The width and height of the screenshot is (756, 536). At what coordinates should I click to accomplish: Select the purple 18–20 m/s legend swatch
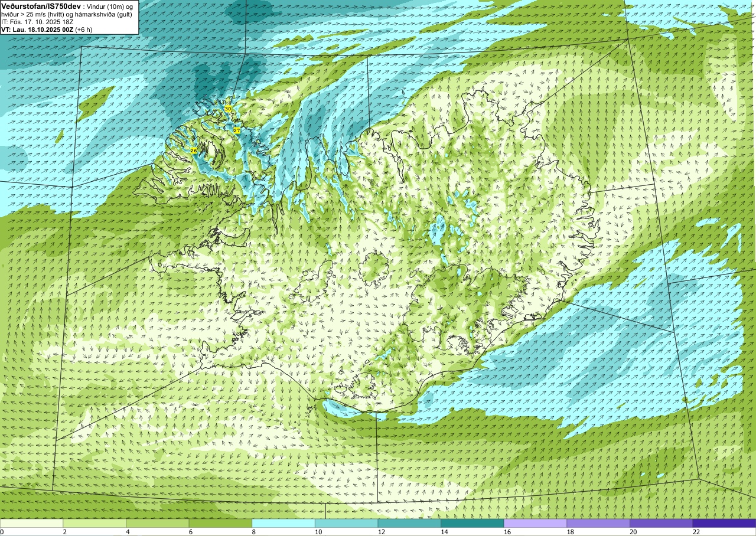pyautogui.click(x=598, y=523)
